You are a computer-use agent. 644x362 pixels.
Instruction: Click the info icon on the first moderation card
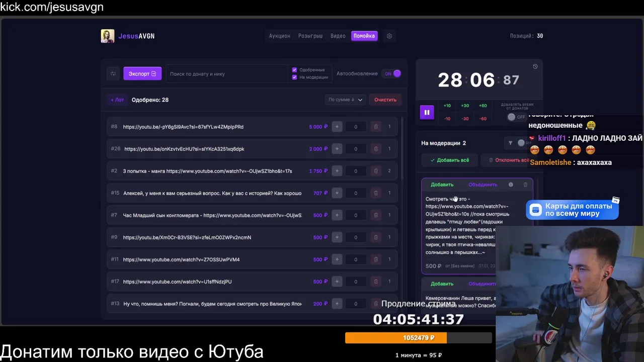click(511, 185)
